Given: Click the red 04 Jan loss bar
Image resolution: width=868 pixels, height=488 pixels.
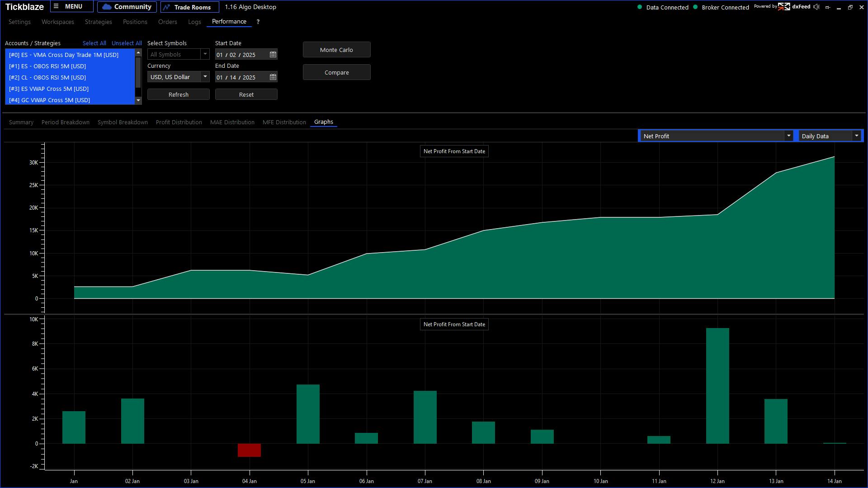Looking at the screenshot, I should (249, 450).
